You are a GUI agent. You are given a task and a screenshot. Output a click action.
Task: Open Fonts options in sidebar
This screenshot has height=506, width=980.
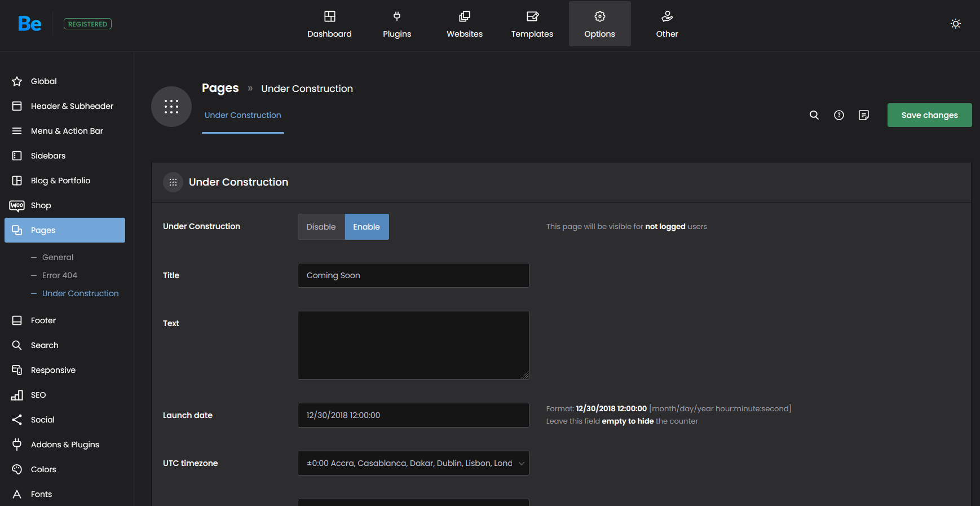point(65,494)
